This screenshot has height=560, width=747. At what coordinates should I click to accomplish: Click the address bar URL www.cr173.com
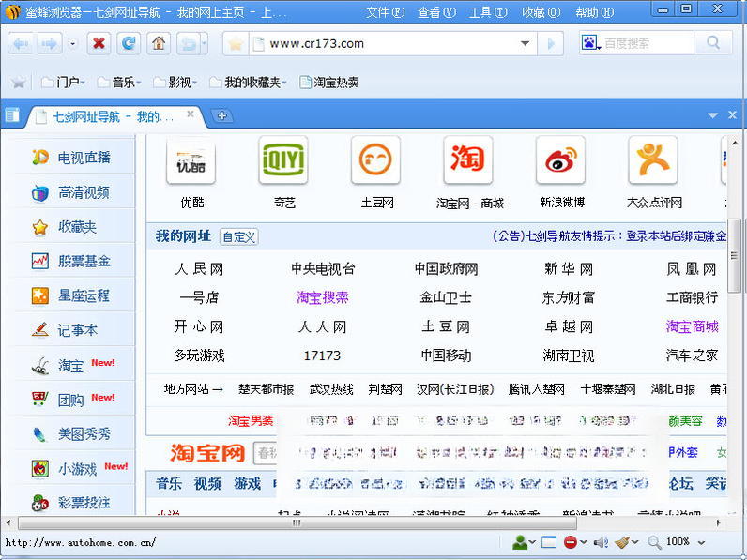tap(317, 44)
